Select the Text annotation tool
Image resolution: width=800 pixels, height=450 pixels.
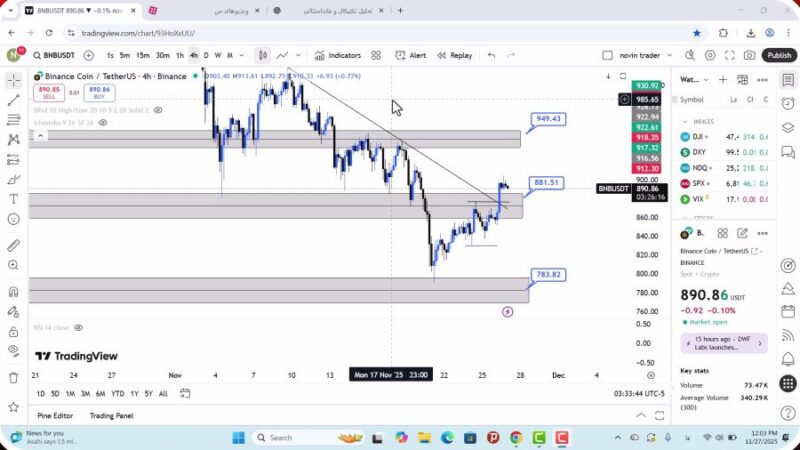pyautogui.click(x=13, y=200)
